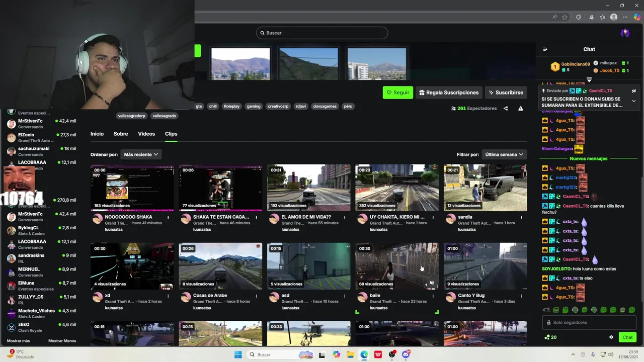
Task: Click the green Seguir button
Action: click(x=397, y=93)
